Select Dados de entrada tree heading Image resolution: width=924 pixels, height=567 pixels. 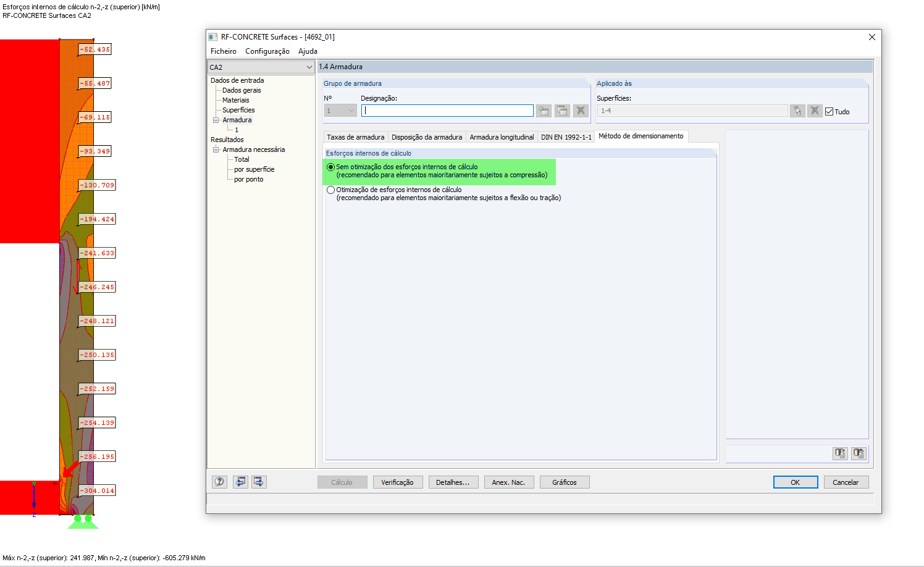pos(237,80)
